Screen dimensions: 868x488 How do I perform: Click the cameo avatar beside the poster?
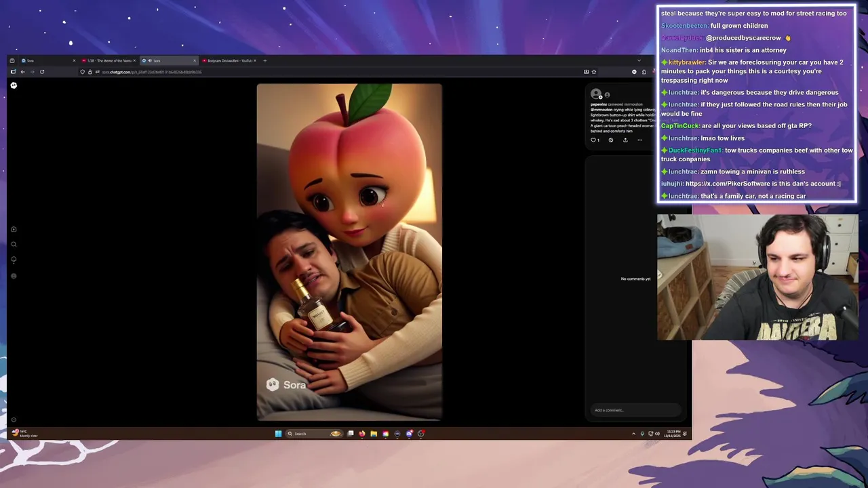click(x=607, y=95)
